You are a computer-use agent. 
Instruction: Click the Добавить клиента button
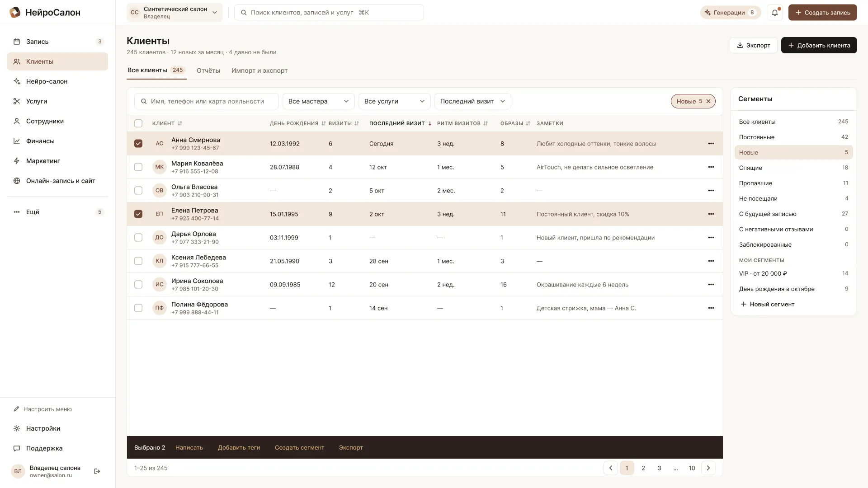[819, 45]
